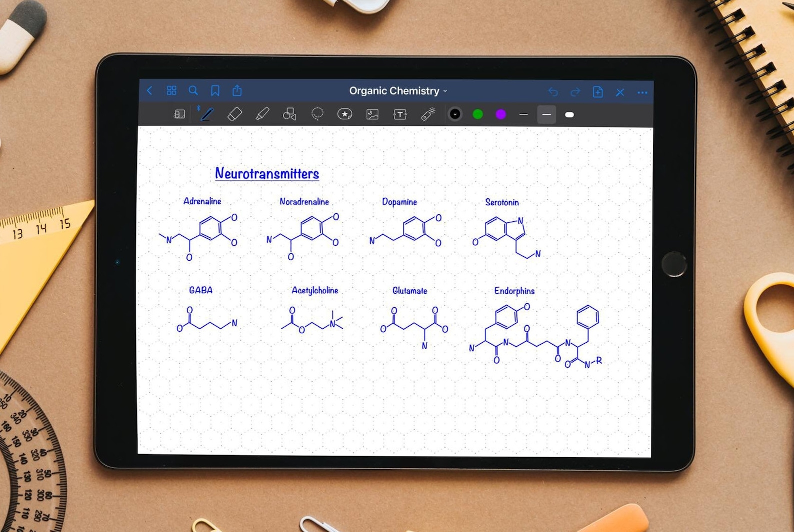Image resolution: width=794 pixels, height=532 pixels.
Task: Open the search magnifier
Action: coord(193,90)
